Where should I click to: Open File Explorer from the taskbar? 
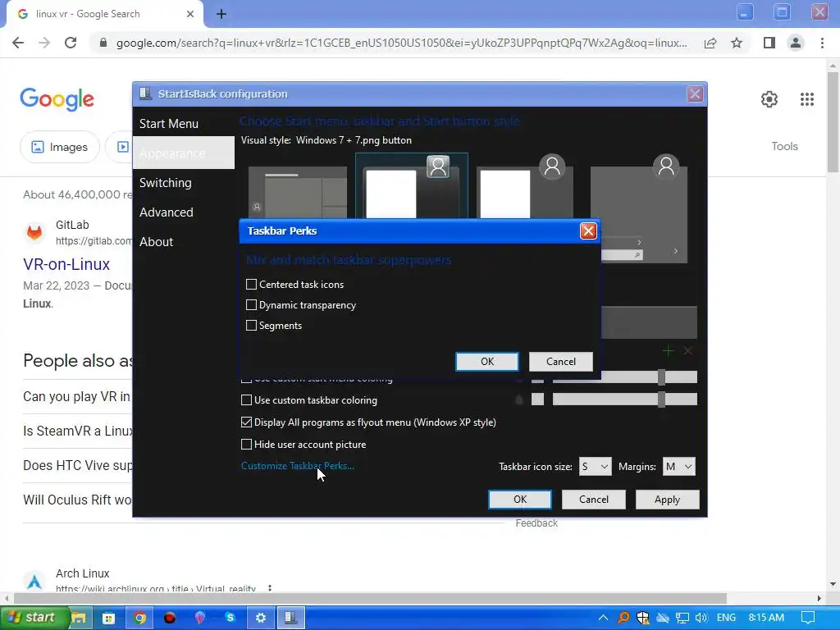pos(79,618)
